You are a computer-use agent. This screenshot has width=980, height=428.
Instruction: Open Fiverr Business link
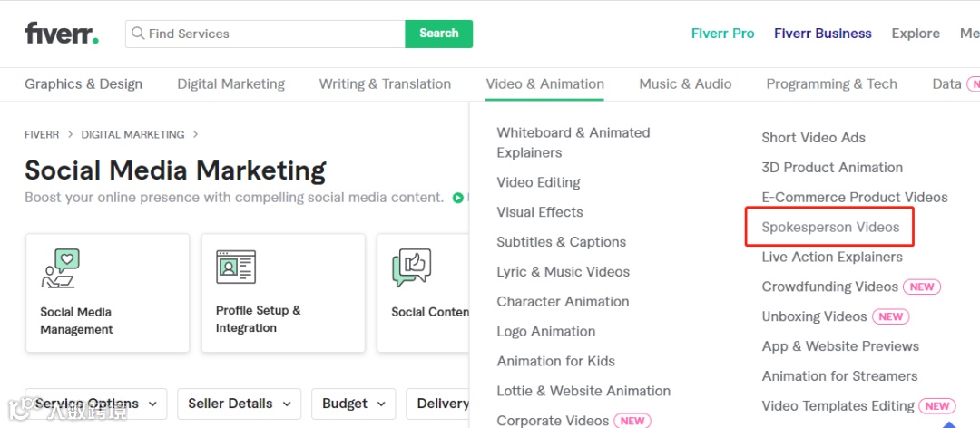click(x=822, y=34)
